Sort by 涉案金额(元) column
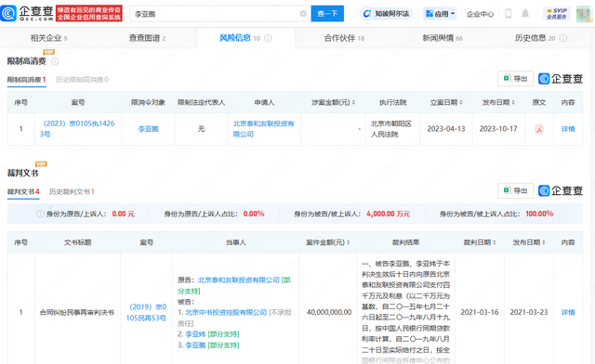Image resolution: width=595 pixels, height=364 pixels. (x=353, y=102)
